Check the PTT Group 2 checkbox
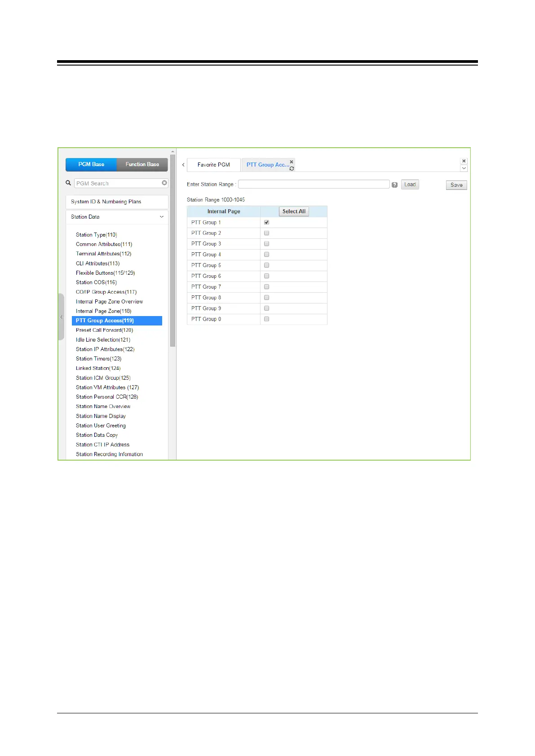Viewport: 535px width, 756px height. point(267,233)
